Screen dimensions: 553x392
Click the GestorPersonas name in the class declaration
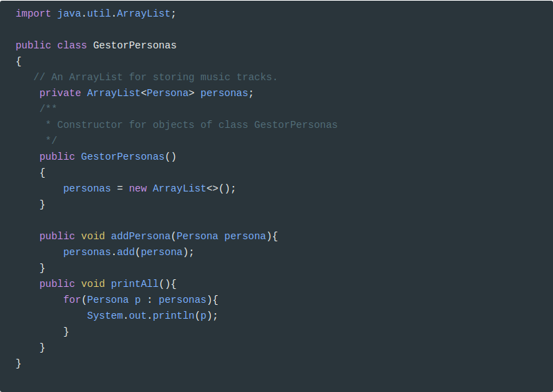pos(135,45)
